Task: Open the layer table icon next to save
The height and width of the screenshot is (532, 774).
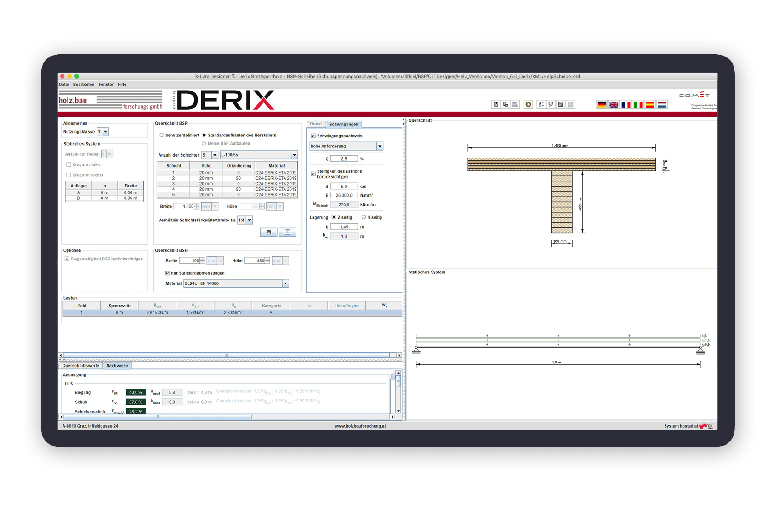Action: [x=287, y=232]
